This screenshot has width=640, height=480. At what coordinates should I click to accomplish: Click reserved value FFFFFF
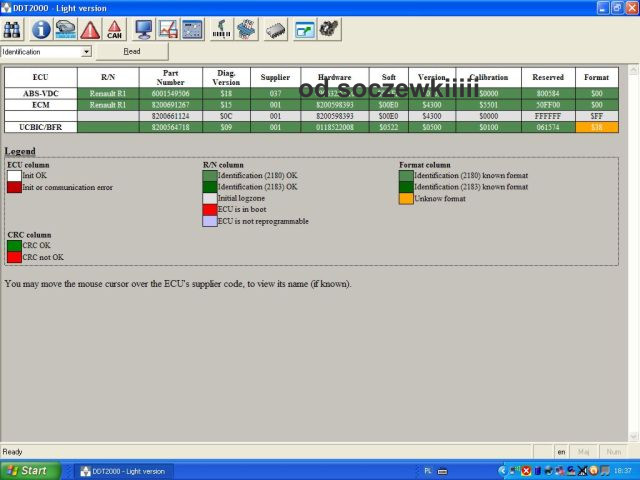(548, 116)
